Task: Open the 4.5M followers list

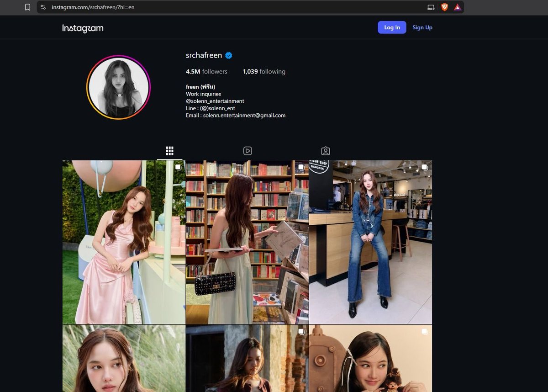Action: pyautogui.click(x=206, y=72)
